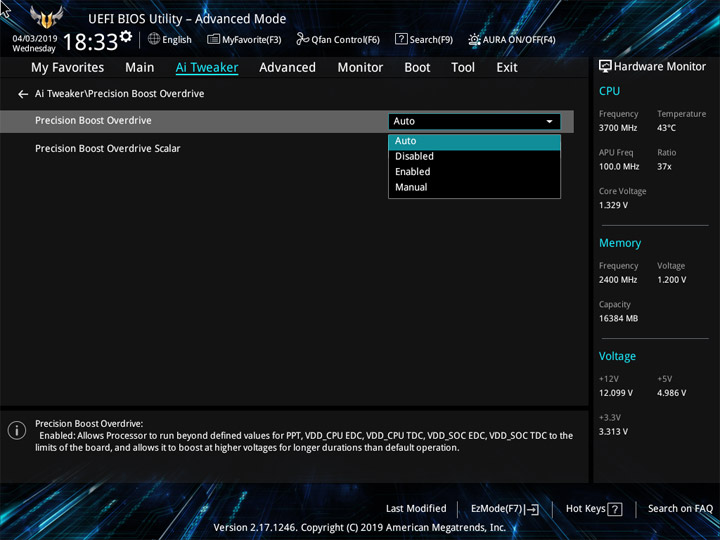Image resolution: width=720 pixels, height=540 pixels.
Task: Click the memory frequency 2400 MHz value
Action: (618, 280)
